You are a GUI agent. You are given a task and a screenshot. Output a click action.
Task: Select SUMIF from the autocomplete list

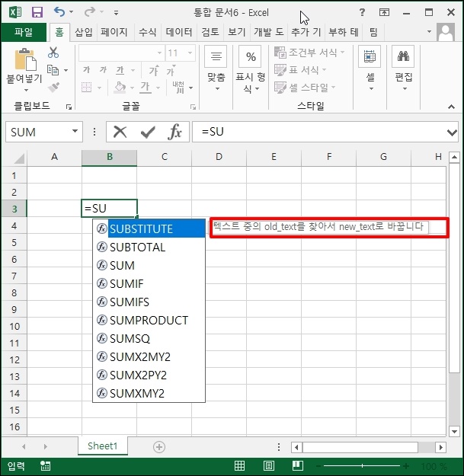coord(149,283)
